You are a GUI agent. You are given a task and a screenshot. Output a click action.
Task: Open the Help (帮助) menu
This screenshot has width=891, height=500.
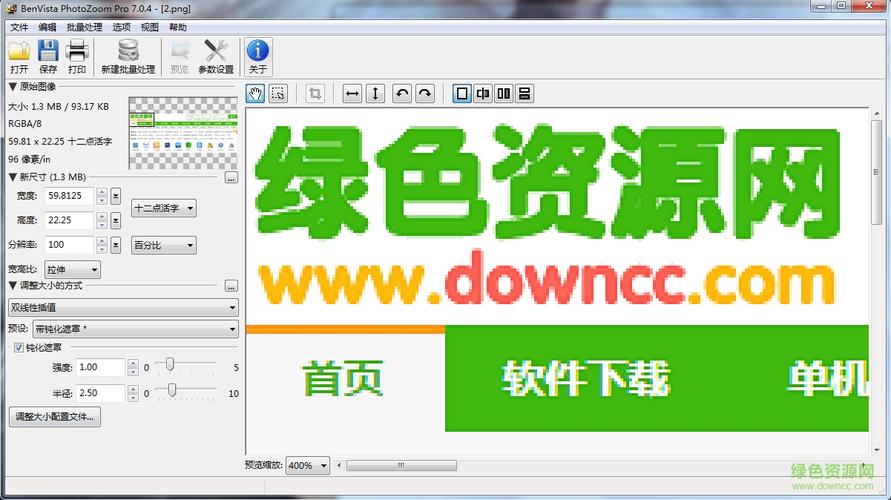[x=178, y=27]
